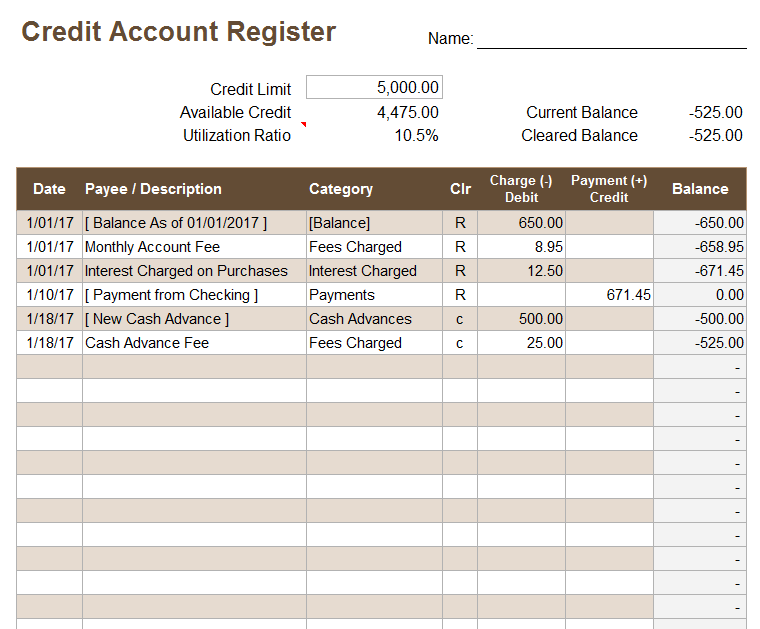Click the Name line field
The width and height of the screenshot is (760, 629).
pyautogui.click(x=611, y=39)
